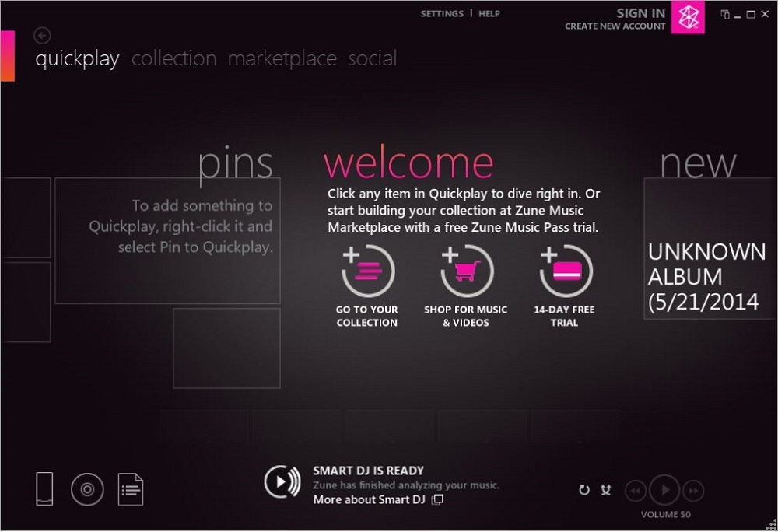Click Create New Account
The width and height of the screenshot is (778, 532).
click(615, 26)
